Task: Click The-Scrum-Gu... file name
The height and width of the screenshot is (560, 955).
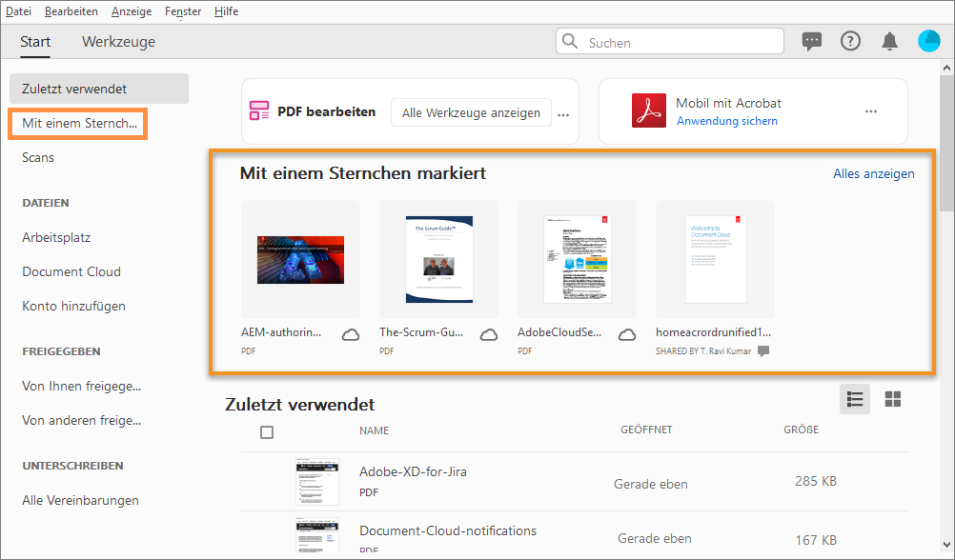Action: click(421, 332)
